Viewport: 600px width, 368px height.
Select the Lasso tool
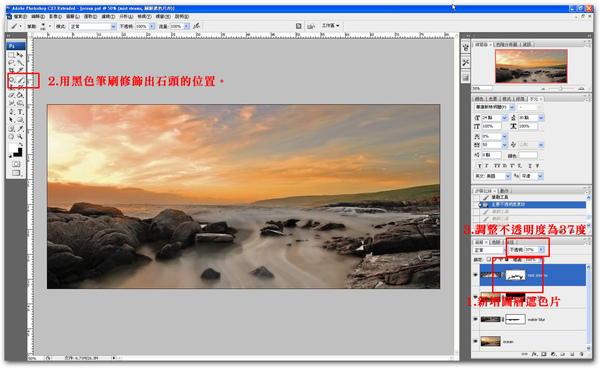[x=11, y=62]
